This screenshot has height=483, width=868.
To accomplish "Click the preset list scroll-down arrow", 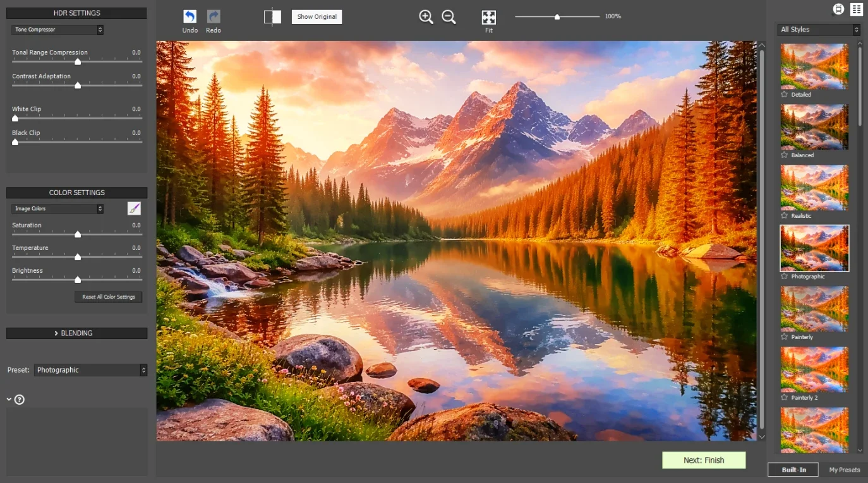I will 860,450.
